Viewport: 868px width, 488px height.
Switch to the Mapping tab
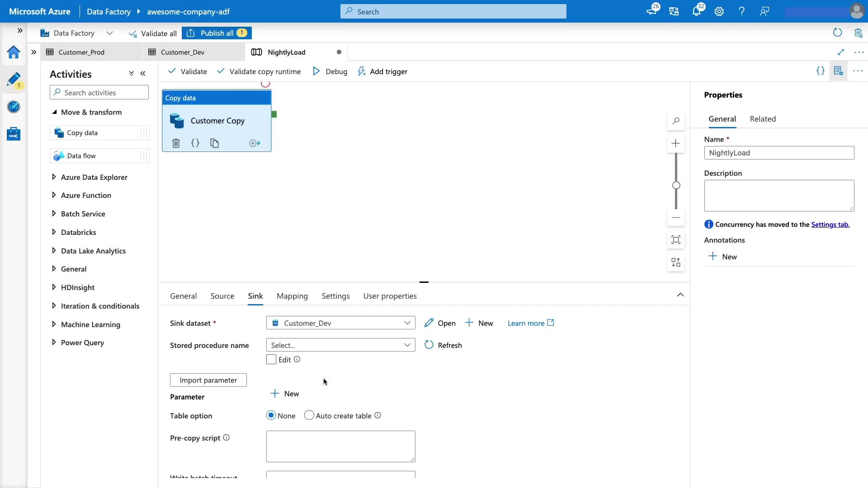[292, 296]
